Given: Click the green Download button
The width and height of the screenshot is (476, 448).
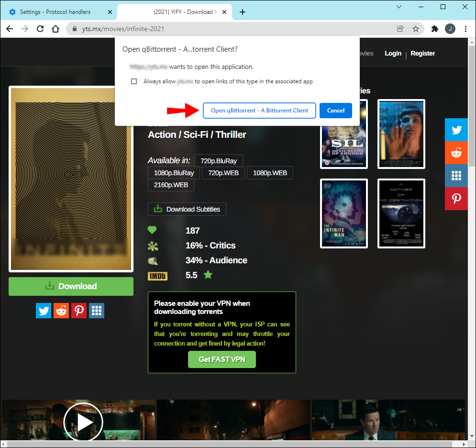Looking at the screenshot, I should (x=71, y=286).
